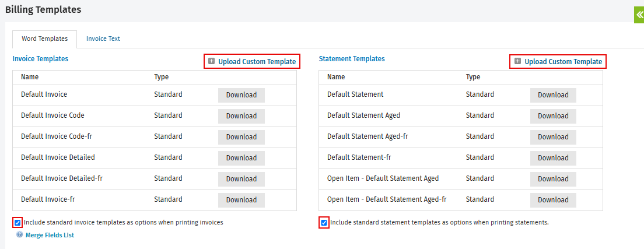Click the Billing Templates page title
Image resolution: width=644 pixels, height=249 pixels.
43,10
